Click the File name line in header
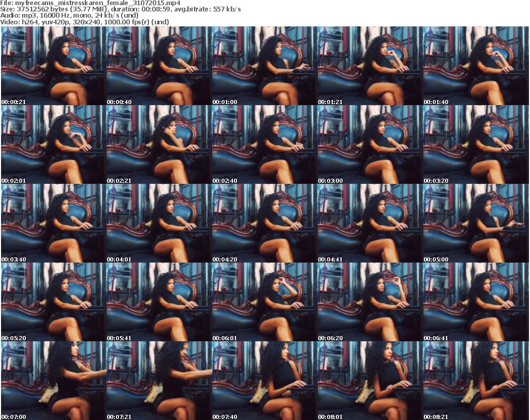The image size is (530, 420). [90, 3]
